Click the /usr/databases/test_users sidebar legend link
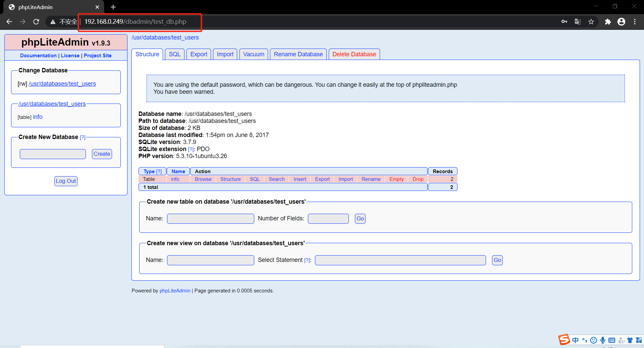The width and height of the screenshot is (644, 348). 52,104
